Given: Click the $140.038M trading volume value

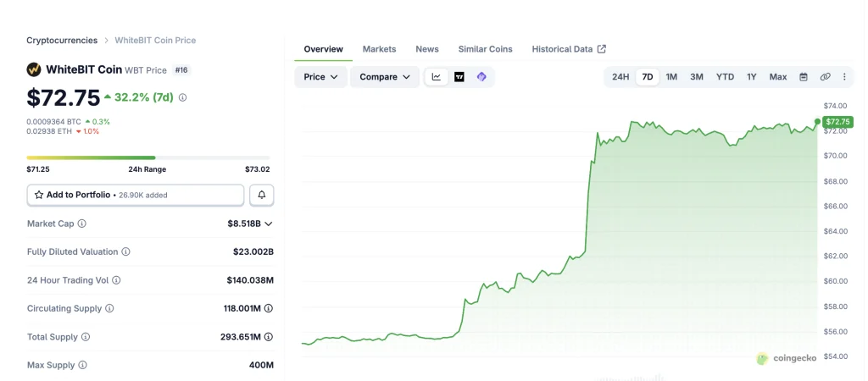Looking at the screenshot, I should pos(250,280).
